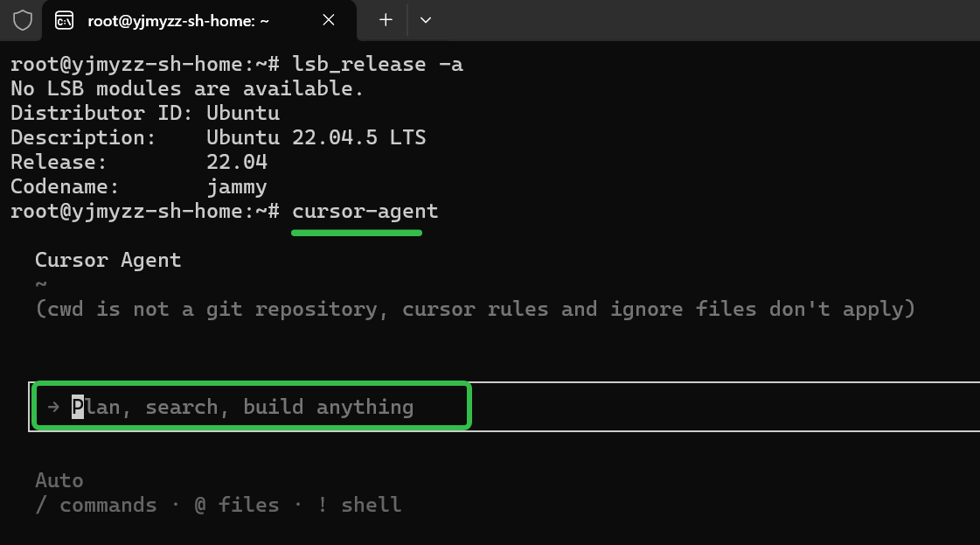Close the root@yjmyzz-sh-home tab
The width and height of the screenshot is (980, 545).
(328, 20)
